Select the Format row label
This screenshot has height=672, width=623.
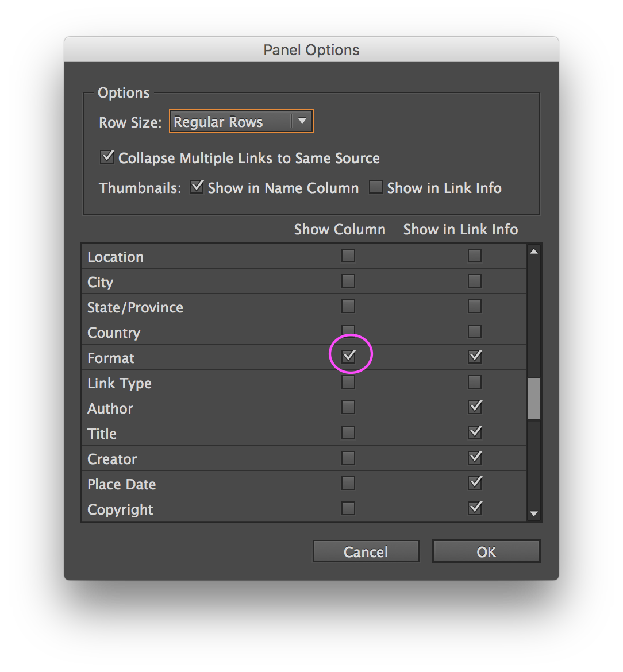coord(110,358)
